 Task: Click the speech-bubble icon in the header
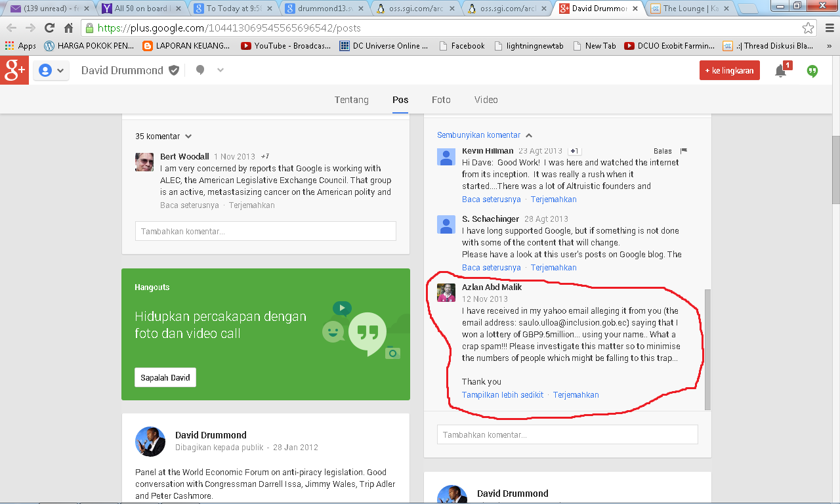[200, 70]
